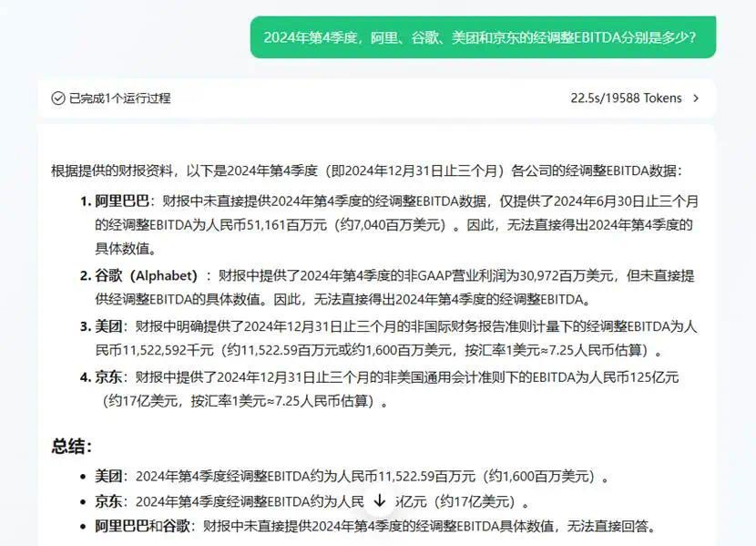Click the check-circle icon beside 已完成1个运行过程
Screen dimensions: 756x546
[58, 98]
